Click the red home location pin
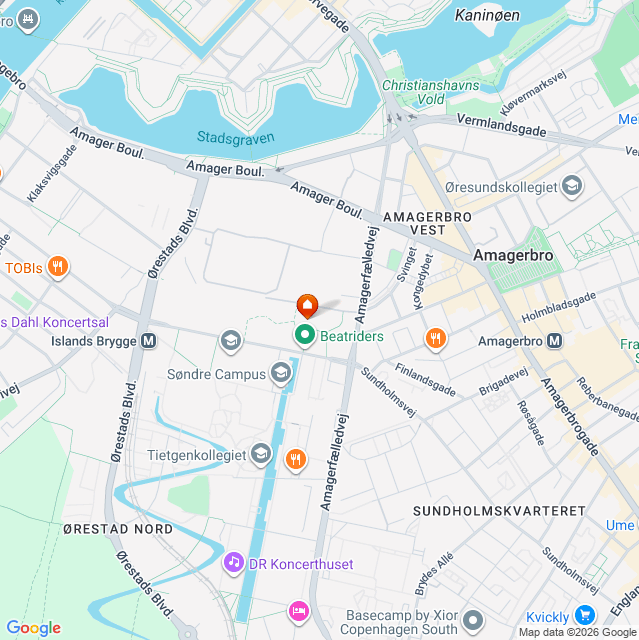This screenshot has height=640, width=639. click(307, 305)
